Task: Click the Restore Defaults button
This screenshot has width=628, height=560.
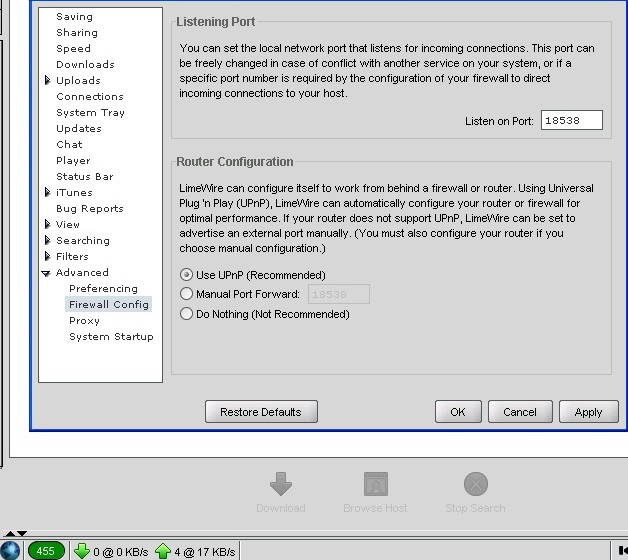Action: pos(261,412)
